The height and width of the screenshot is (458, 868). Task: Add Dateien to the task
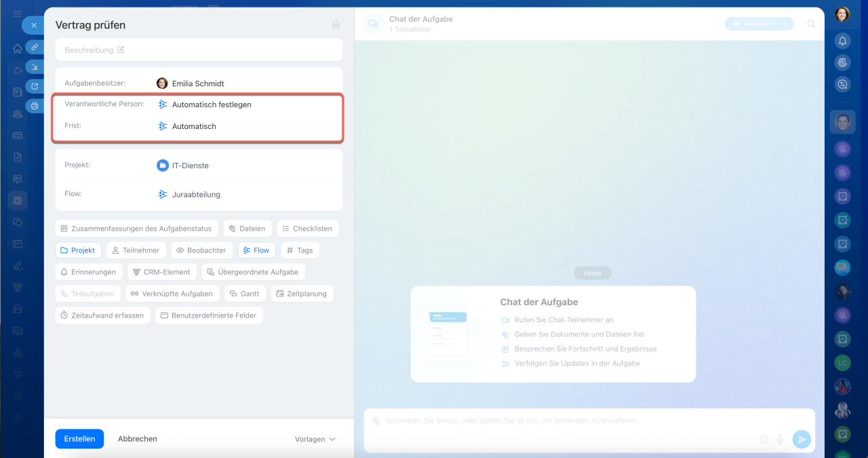(x=248, y=229)
